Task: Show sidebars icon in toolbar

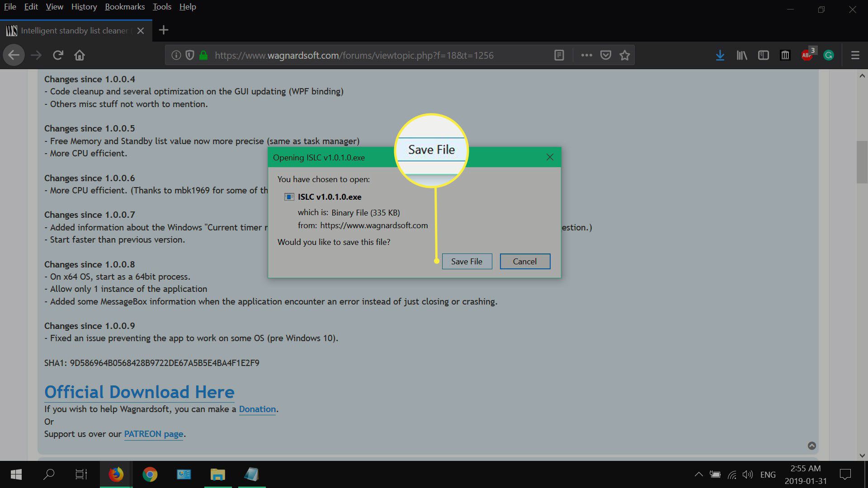Action: pyautogui.click(x=764, y=55)
